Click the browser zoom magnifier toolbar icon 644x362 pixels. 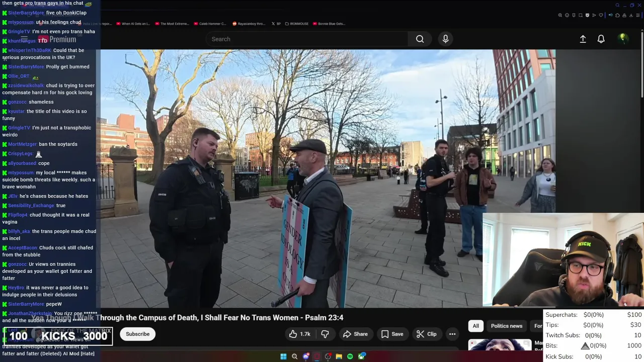[560, 15]
